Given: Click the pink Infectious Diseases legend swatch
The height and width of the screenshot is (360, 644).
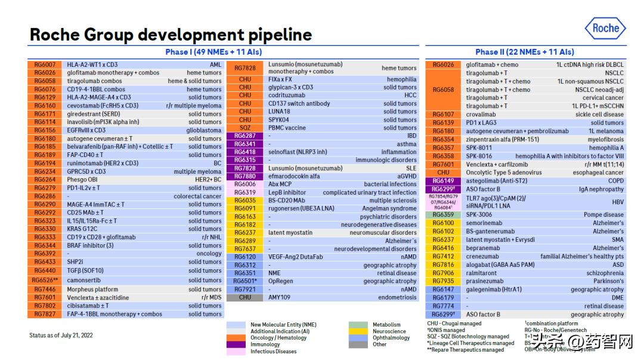Looking at the screenshot, I should click(x=237, y=352).
